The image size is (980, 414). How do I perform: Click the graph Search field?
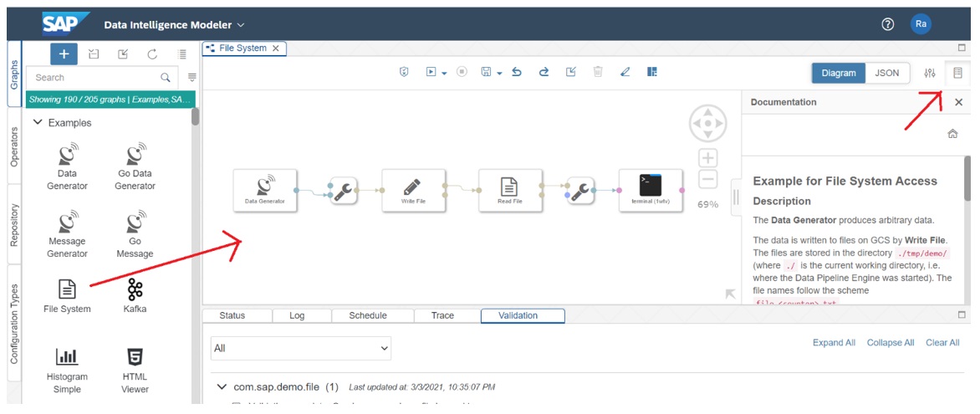(x=94, y=77)
